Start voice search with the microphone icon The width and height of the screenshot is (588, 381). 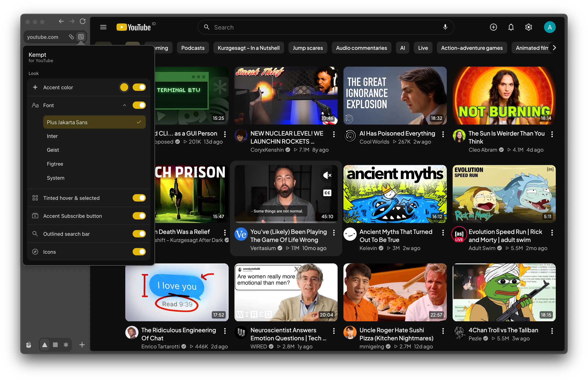[x=445, y=27]
